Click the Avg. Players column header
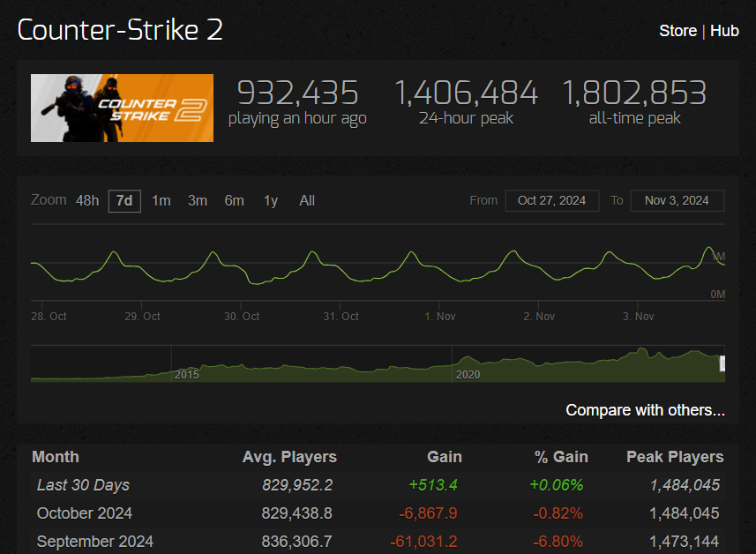The width and height of the screenshot is (756, 554). pyautogui.click(x=289, y=457)
